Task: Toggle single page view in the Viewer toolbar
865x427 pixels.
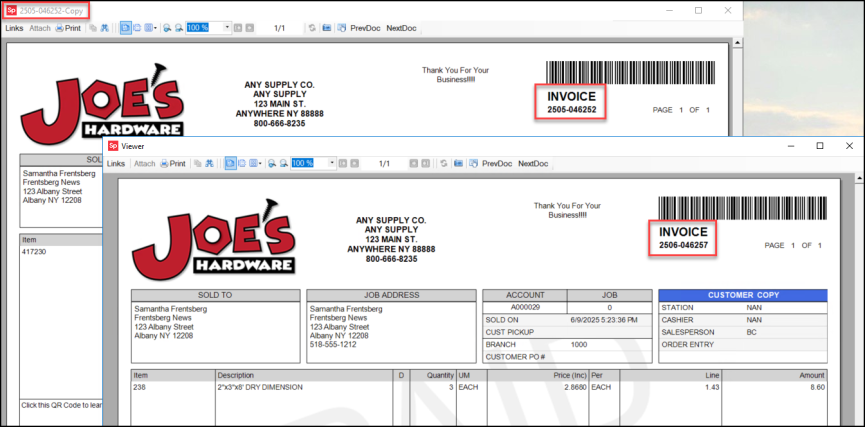Action: point(230,163)
